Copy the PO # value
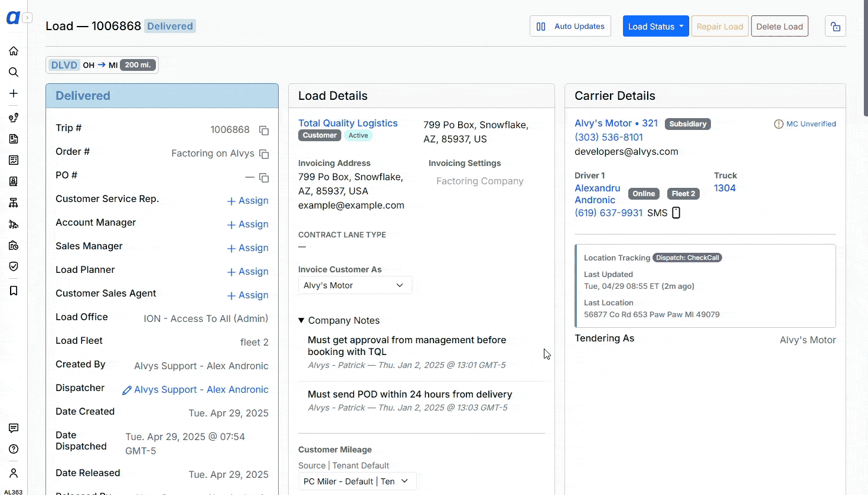The height and width of the screenshot is (495, 868). (x=264, y=177)
